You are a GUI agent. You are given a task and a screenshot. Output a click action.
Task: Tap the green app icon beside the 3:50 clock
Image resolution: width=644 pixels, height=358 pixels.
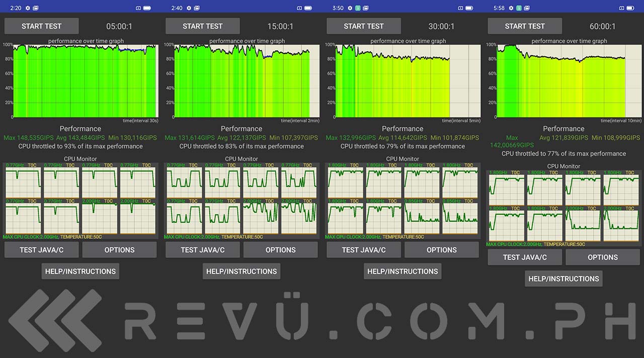[358, 8]
